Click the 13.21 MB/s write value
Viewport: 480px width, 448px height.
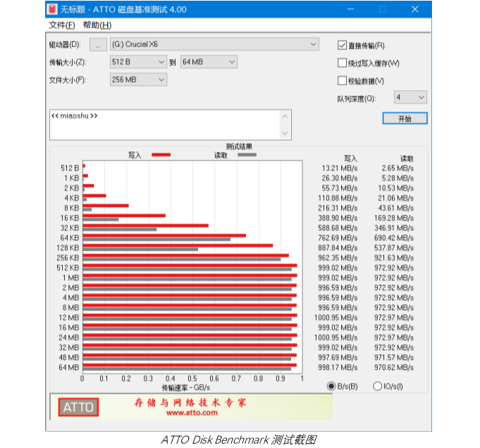coord(340,168)
